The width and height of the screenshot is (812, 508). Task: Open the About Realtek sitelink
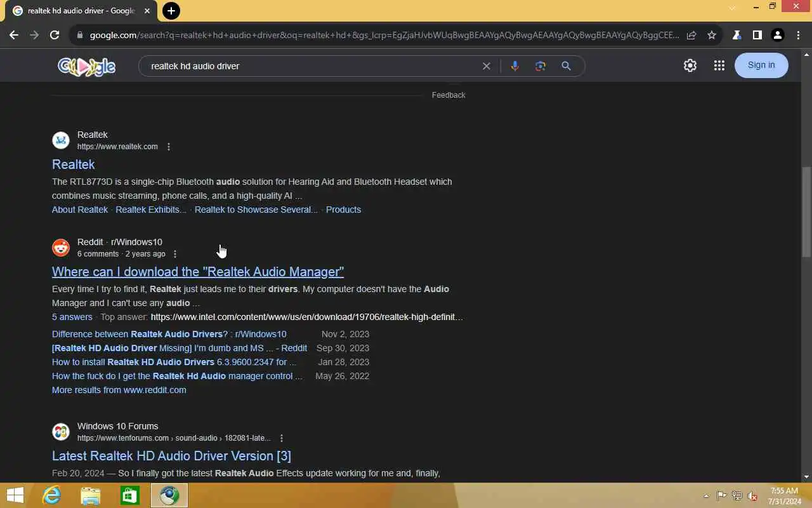[x=80, y=210]
